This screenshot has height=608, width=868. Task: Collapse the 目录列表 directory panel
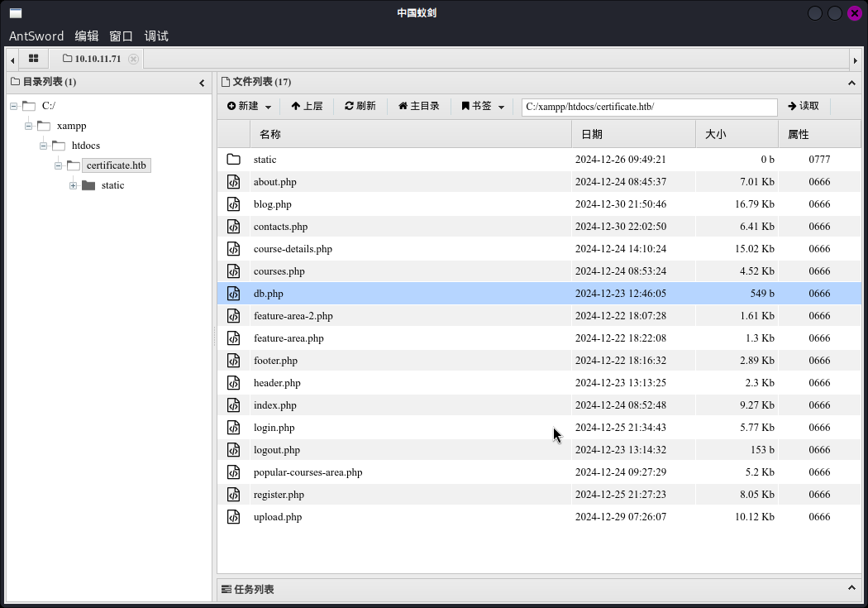[x=202, y=83]
